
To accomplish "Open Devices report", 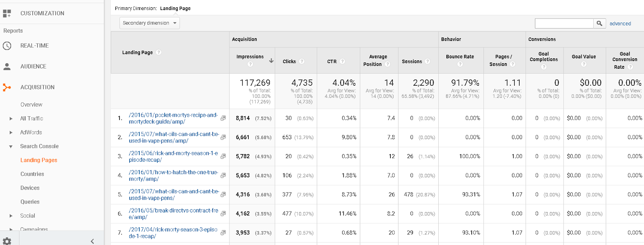I will click(30, 188).
